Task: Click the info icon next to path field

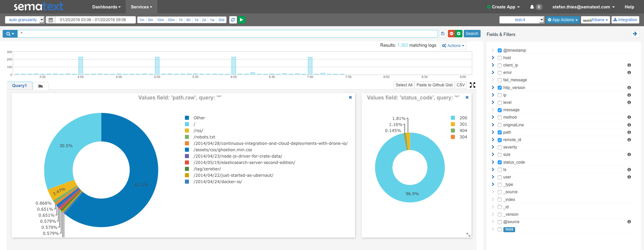Action: (x=629, y=132)
